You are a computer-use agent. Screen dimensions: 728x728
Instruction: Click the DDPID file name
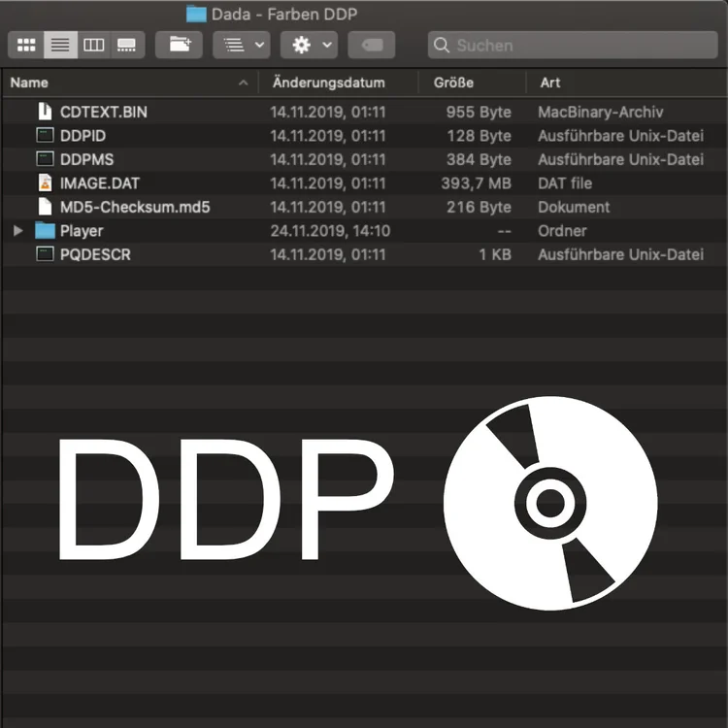83,136
